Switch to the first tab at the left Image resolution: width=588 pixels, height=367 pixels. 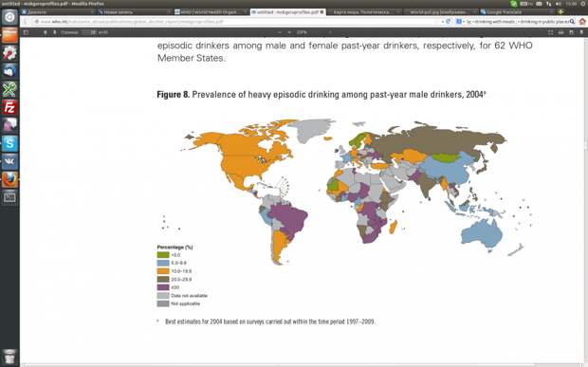[x=58, y=12]
